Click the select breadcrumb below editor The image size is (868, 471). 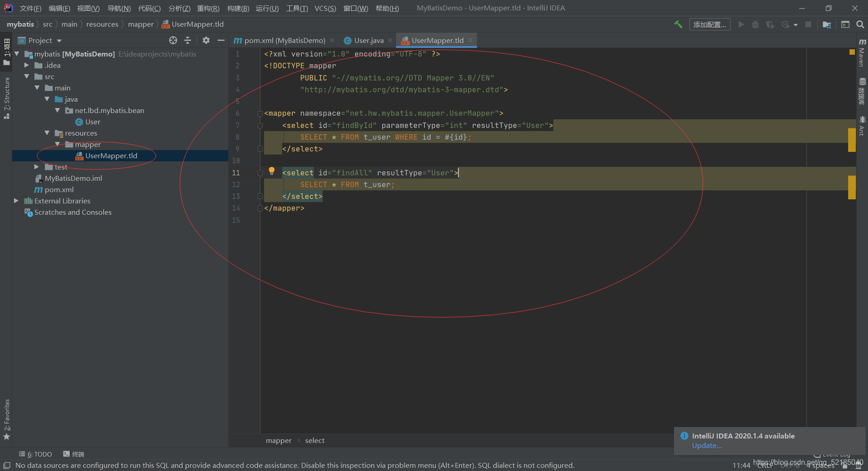point(315,440)
